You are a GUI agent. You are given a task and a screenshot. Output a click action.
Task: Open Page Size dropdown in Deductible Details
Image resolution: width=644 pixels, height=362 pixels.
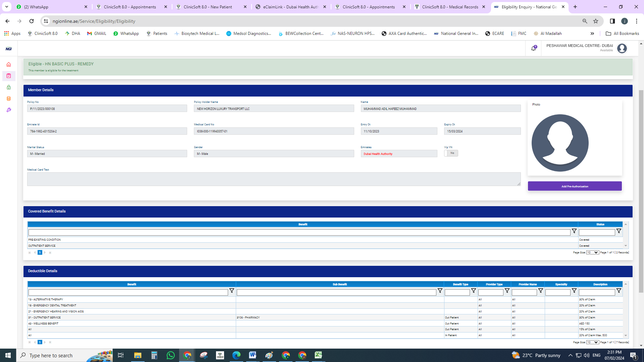pos(592,342)
